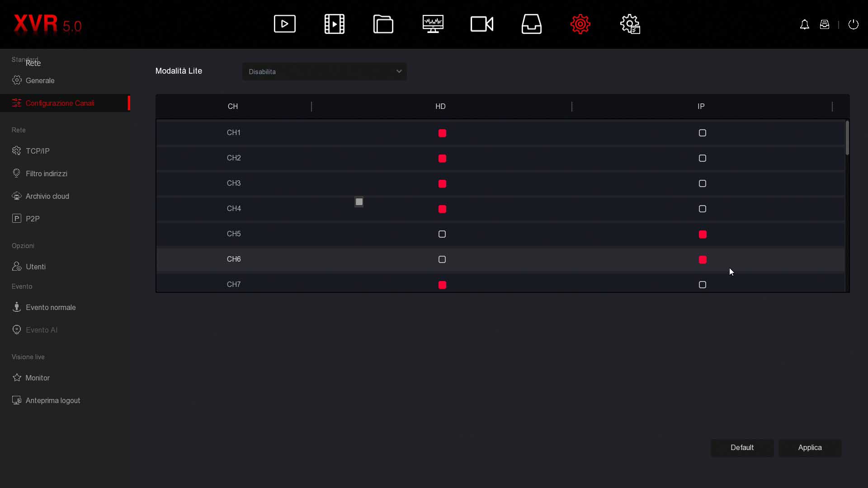Enable IP checkbox for CH1
The height and width of the screenshot is (488, 868).
point(702,133)
